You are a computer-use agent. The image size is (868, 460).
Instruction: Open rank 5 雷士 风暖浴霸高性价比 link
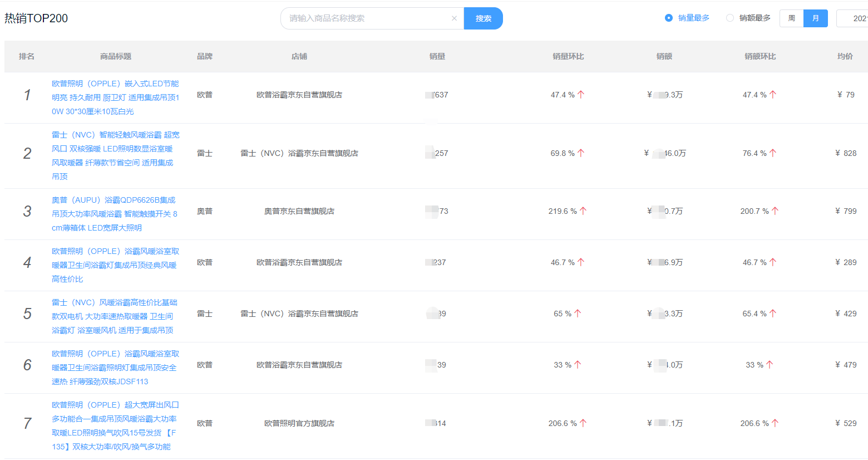(114, 316)
